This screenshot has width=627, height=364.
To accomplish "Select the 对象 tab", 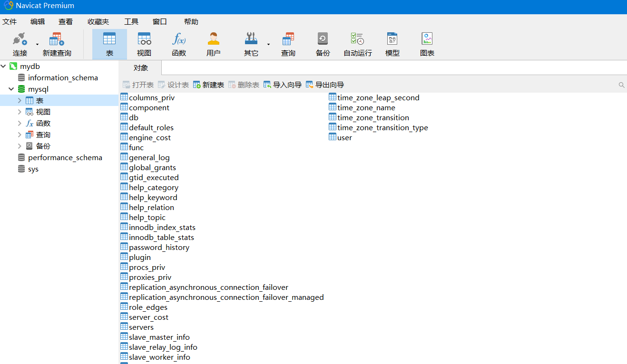I will [x=141, y=68].
